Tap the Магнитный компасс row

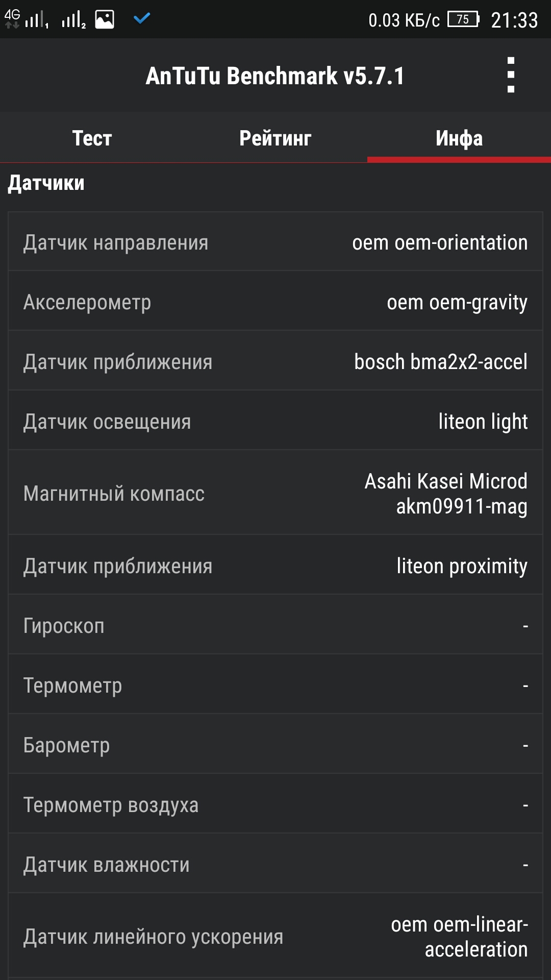[x=275, y=493]
